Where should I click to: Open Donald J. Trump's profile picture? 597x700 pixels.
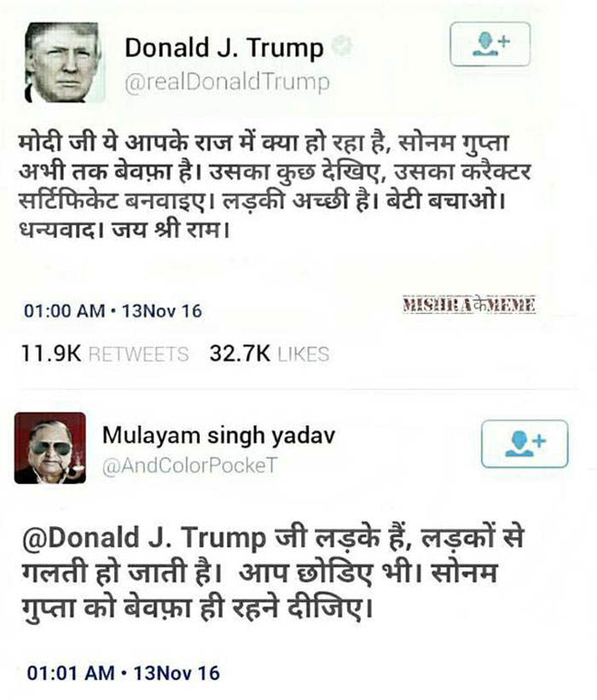62,62
